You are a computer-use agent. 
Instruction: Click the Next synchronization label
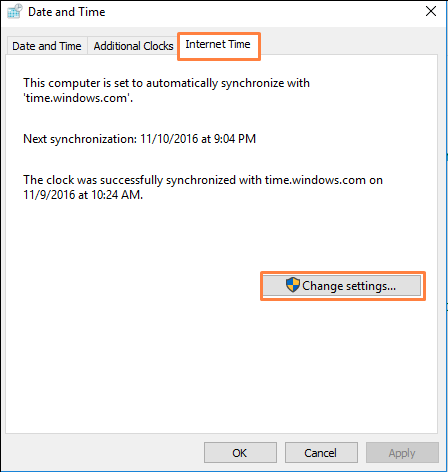point(80,139)
